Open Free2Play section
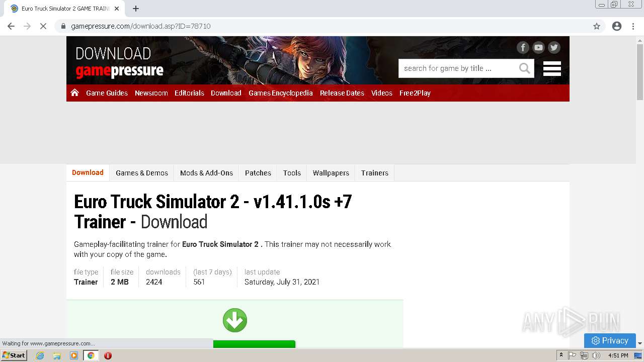 point(415,93)
